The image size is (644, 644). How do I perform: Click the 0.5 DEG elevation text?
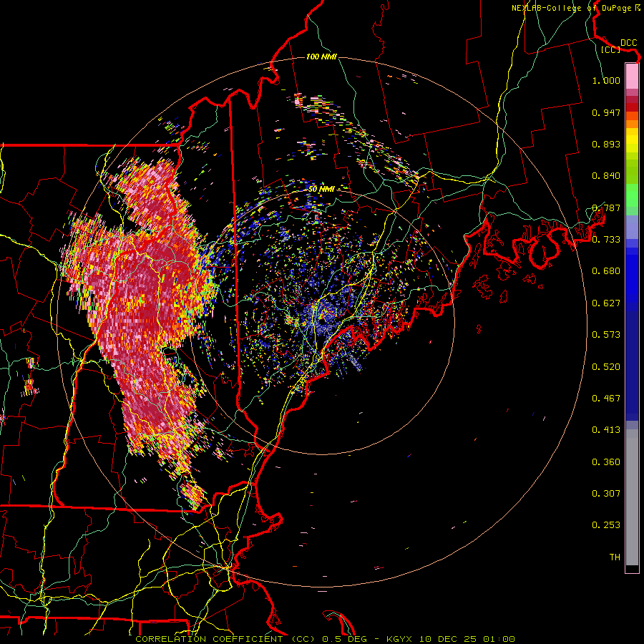point(344,639)
